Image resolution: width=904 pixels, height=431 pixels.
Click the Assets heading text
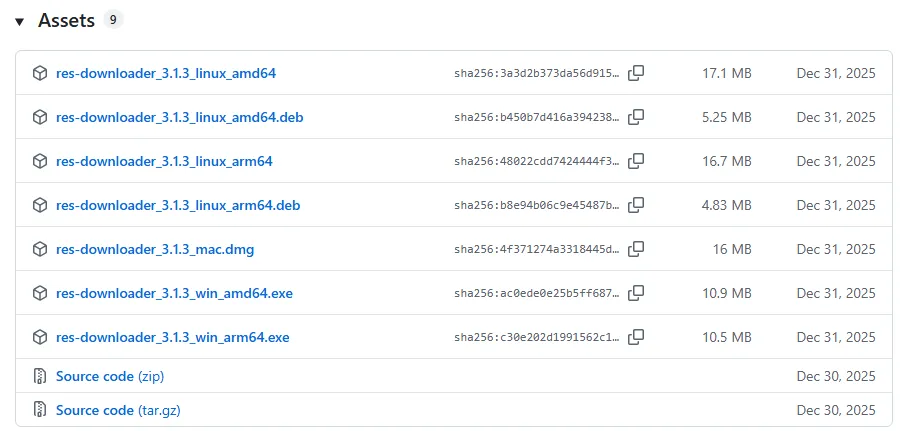(x=66, y=21)
